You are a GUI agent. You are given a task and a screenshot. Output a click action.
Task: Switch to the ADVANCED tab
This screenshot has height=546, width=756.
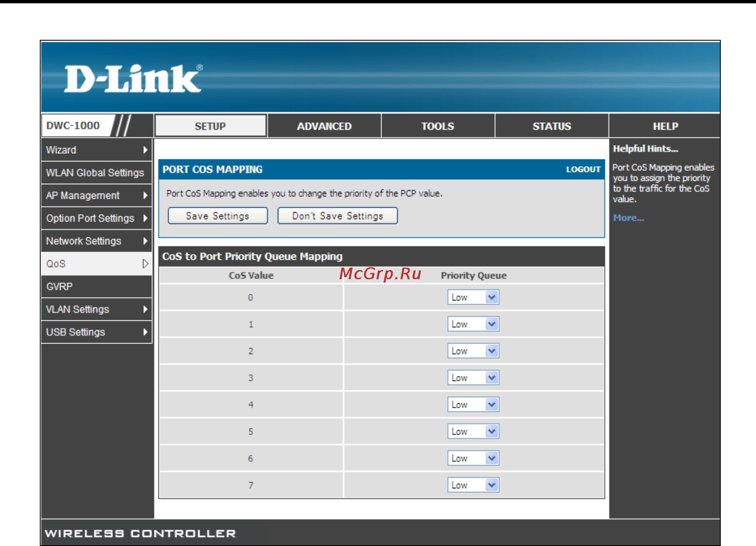click(x=324, y=126)
